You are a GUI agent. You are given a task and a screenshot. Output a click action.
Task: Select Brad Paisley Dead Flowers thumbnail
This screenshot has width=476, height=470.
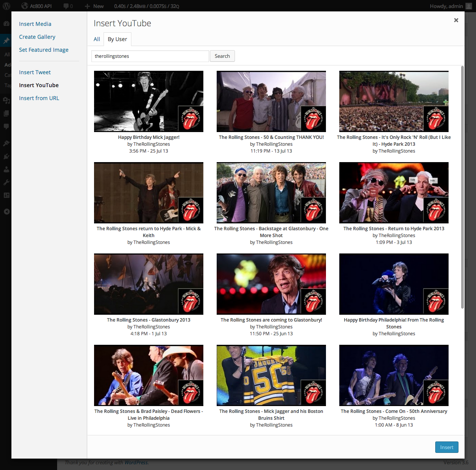pyautogui.click(x=149, y=375)
